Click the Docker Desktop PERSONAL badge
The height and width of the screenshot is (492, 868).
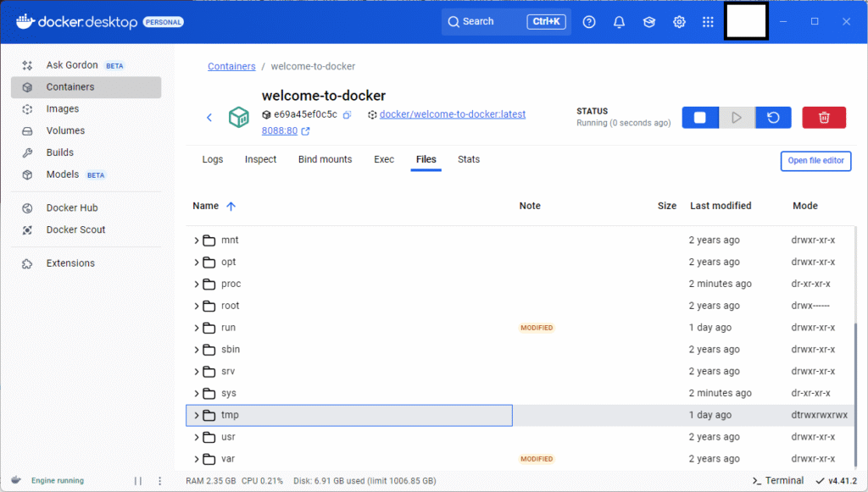point(164,22)
